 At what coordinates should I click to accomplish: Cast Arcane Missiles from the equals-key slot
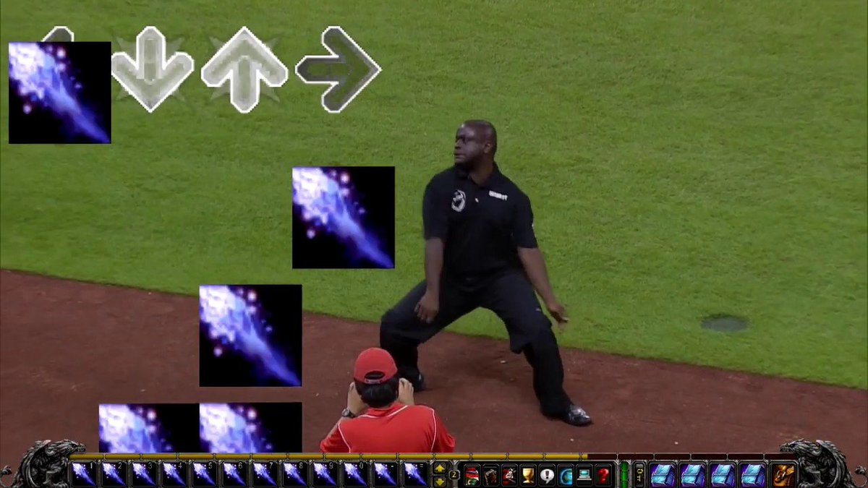click(416, 474)
